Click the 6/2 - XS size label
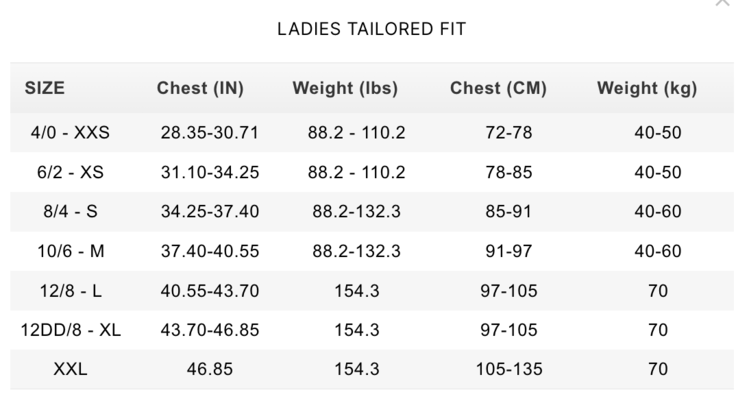Image resolution: width=749 pixels, height=401 pixels. 70,172
